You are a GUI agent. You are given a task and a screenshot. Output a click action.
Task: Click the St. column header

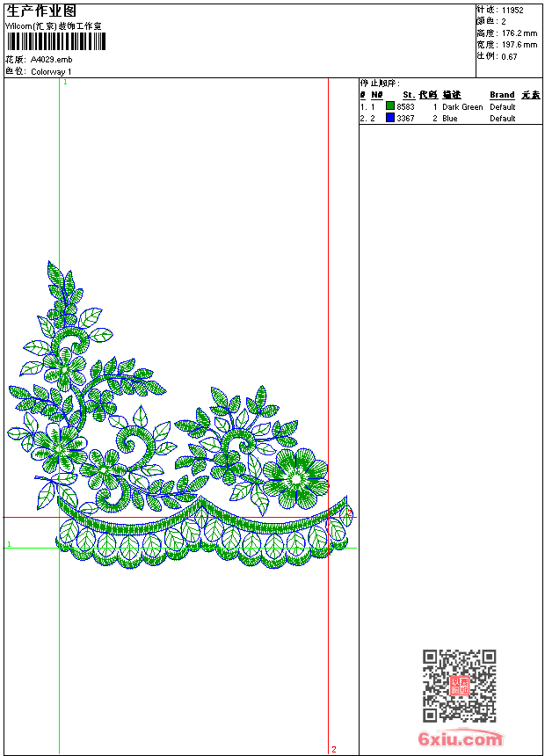click(x=408, y=95)
